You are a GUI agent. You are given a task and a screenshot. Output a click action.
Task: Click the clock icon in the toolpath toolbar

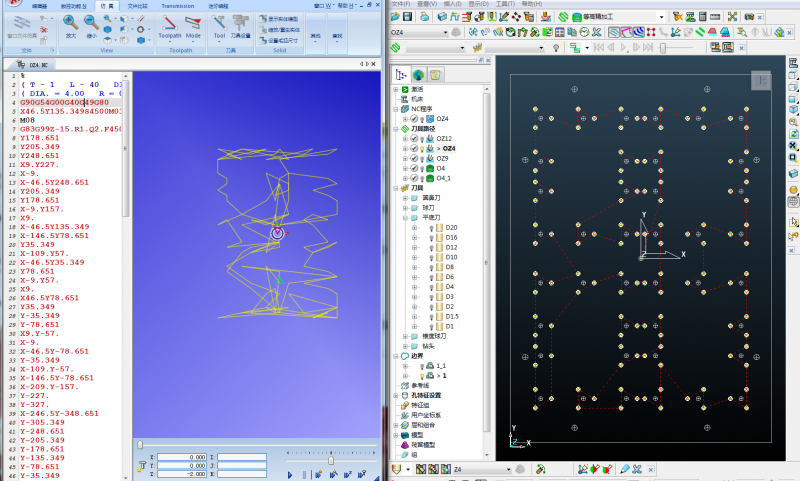click(584, 32)
